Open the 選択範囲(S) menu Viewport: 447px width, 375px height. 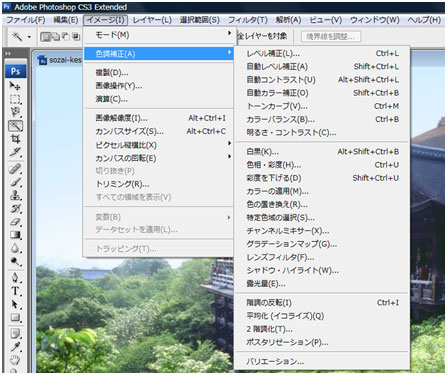click(200, 20)
